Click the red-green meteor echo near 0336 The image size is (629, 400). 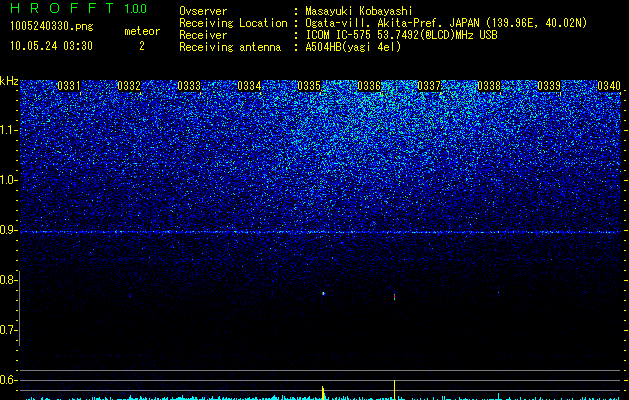[x=395, y=296]
